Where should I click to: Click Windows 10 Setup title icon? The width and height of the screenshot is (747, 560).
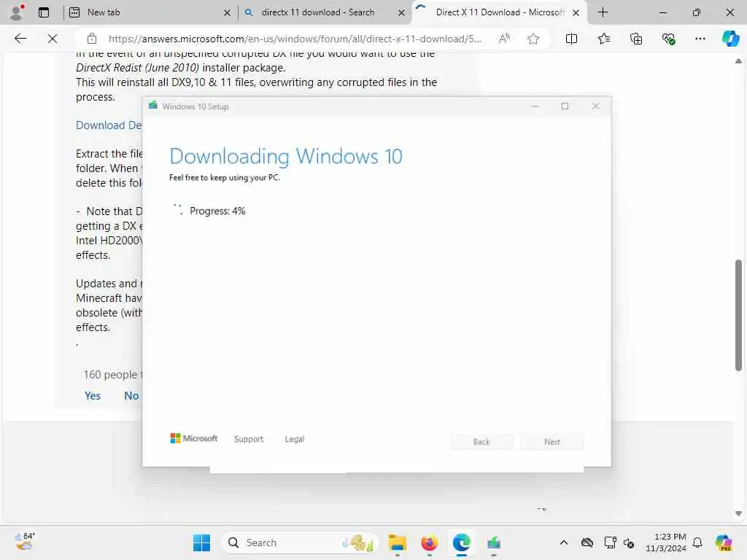click(153, 106)
